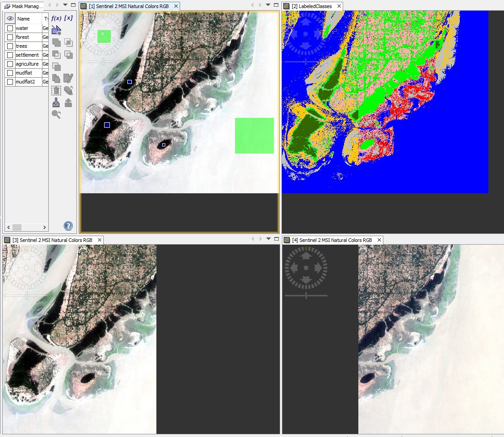This screenshot has height=437, width=504.
Task: Toggle visibility of forest mask
Action: (x=10, y=37)
